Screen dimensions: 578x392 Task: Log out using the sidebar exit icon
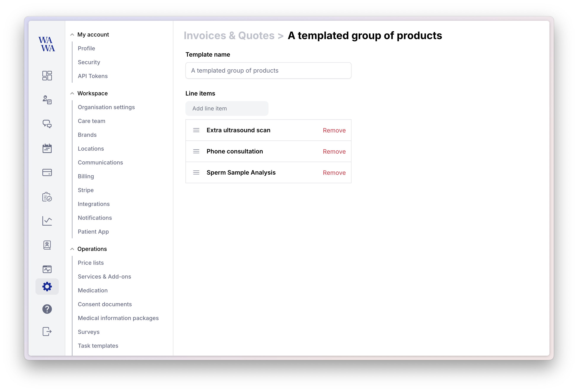pyautogui.click(x=47, y=331)
